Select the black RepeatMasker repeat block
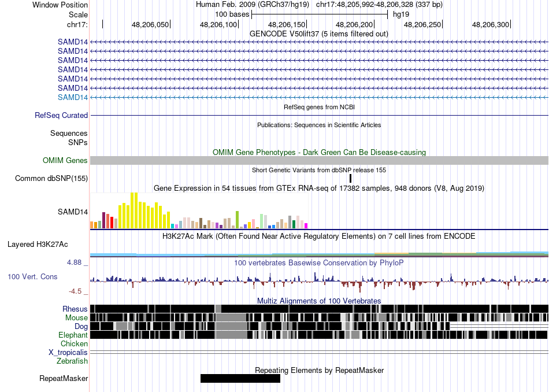 (x=240, y=378)
